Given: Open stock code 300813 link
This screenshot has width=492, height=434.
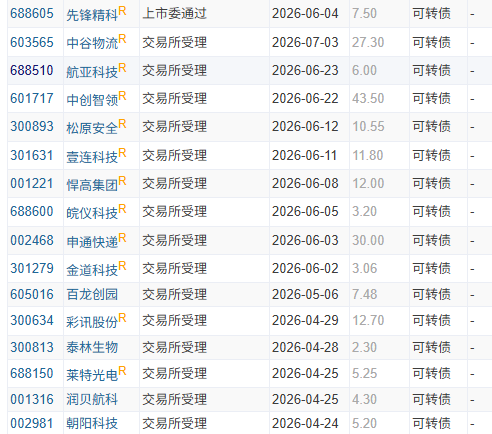Looking at the screenshot, I should (32, 347).
